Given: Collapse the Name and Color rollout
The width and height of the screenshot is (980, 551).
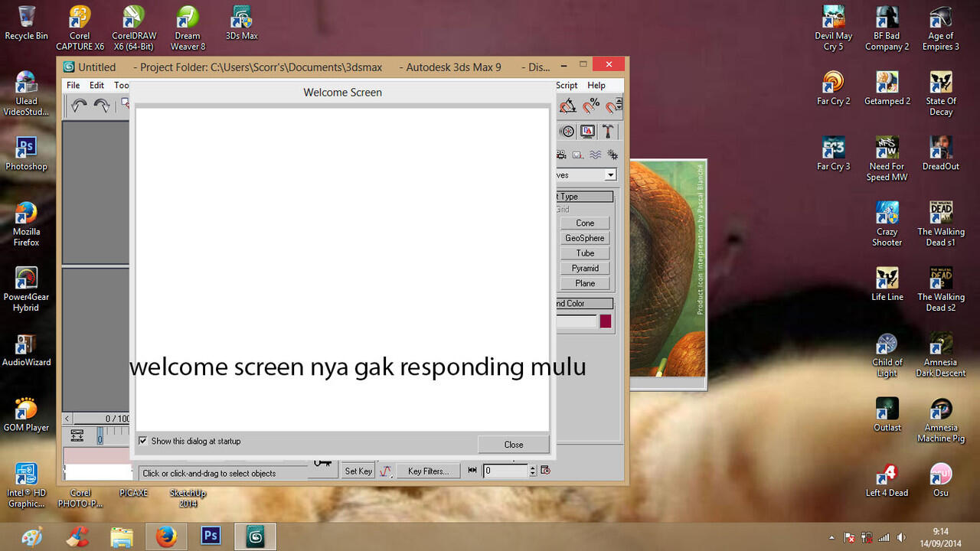Looking at the screenshot, I should (x=584, y=304).
